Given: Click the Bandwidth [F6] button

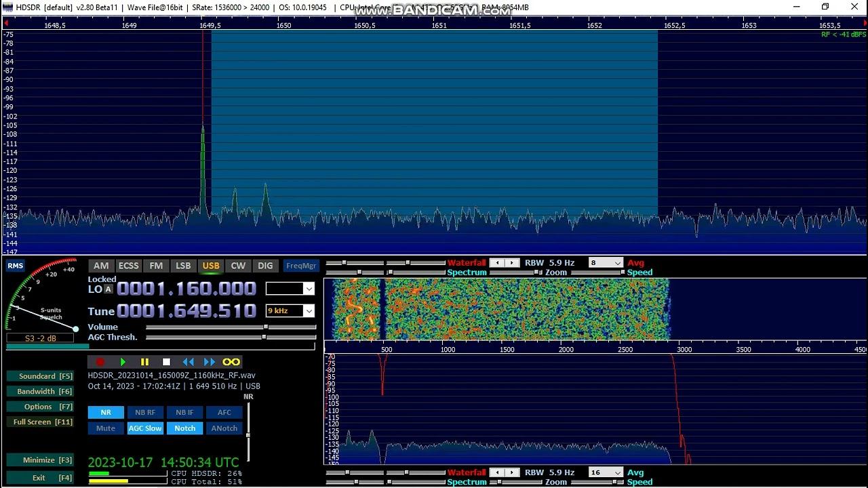Looking at the screenshot, I should pyautogui.click(x=39, y=391).
